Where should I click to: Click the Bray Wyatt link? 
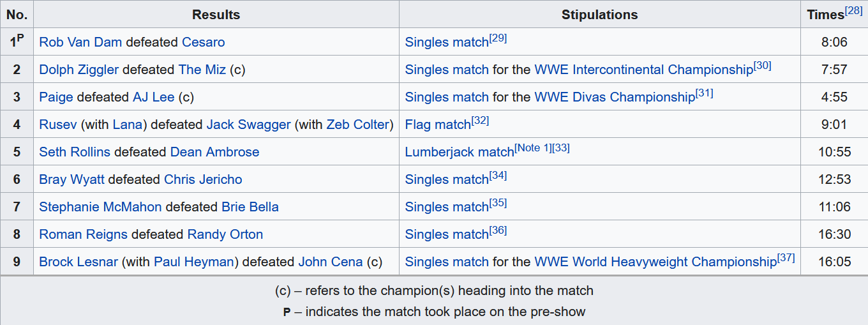71,179
